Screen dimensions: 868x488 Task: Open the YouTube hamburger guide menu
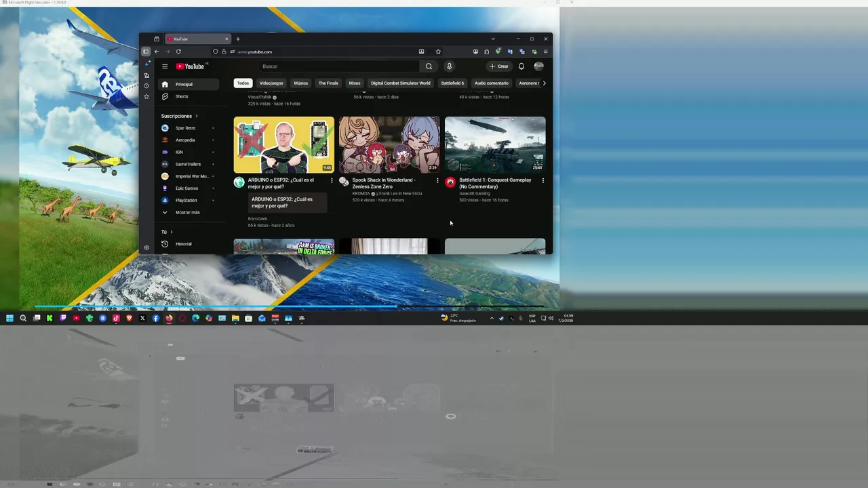165,66
